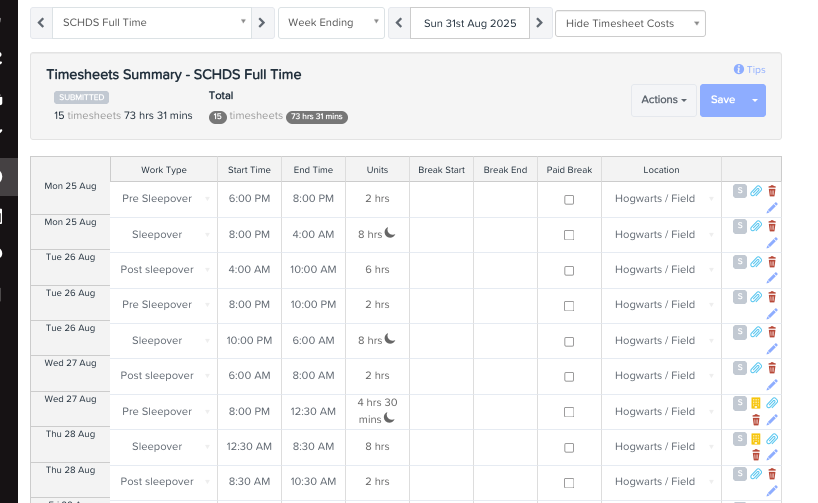This screenshot has width=818, height=503.
Task: Tick Paid Break for Wed 27 Aug Pre Sleepover
Action: coord(569,412)
